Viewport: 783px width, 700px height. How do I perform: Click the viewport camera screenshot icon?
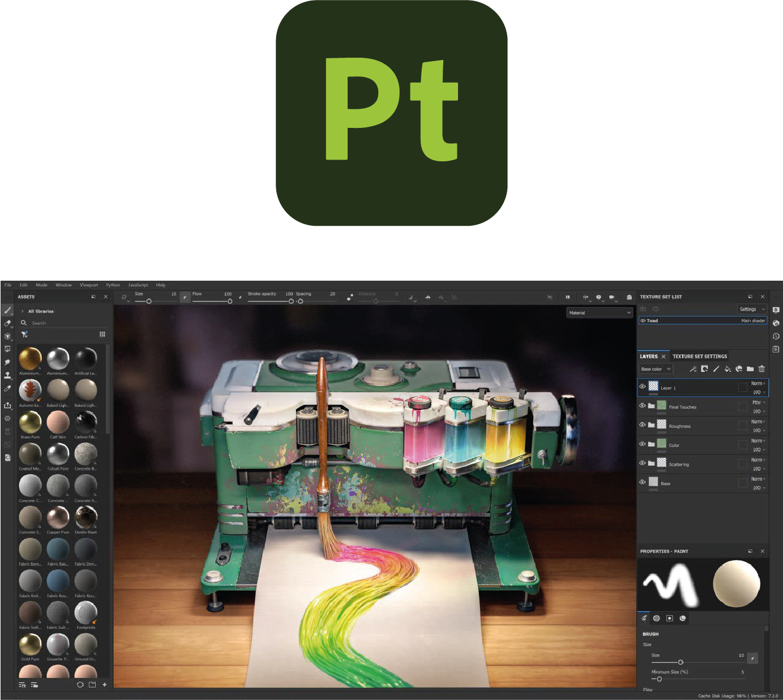(x=629, y=297)
